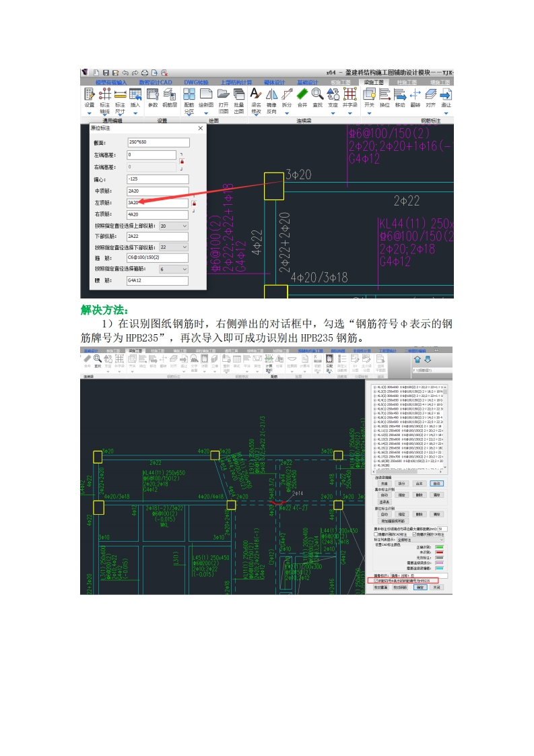The image size is (534, 756).
Task: Click the 井字梁 grid beam icon
Action: [350, 94]
